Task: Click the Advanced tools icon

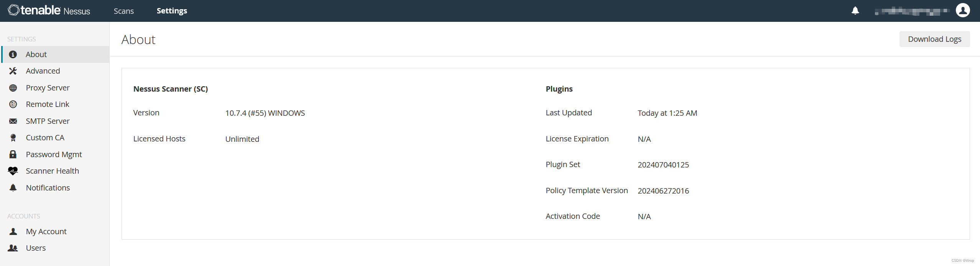Action: [x=13, y=71]
